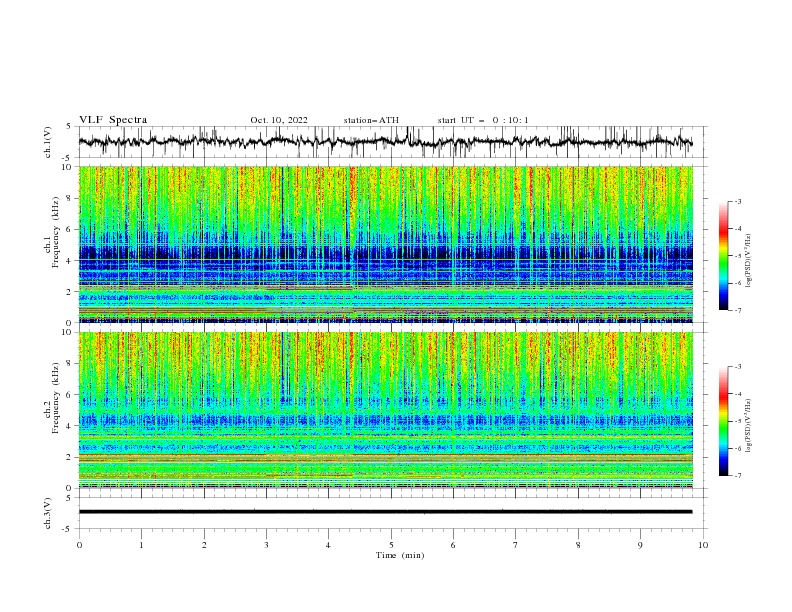Click the time axis tick label "3"
This screenshot has height=612, width=792.
click(x=266, y=545)
